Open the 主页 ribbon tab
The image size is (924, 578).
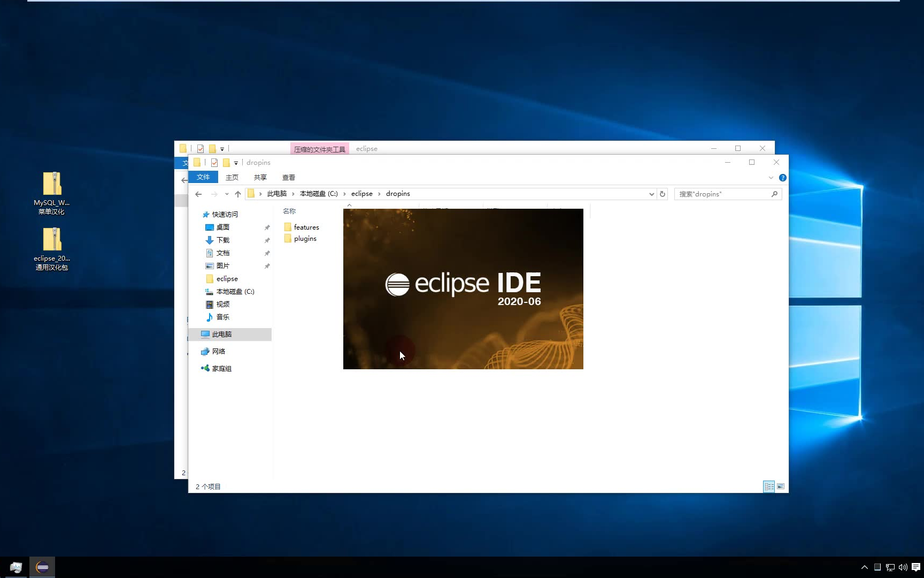(x=232, y=178)
